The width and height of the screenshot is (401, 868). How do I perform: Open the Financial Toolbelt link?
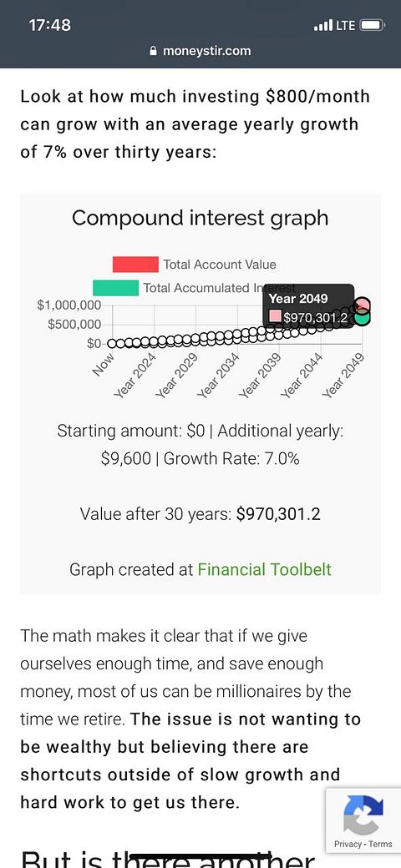coord(264,569)
